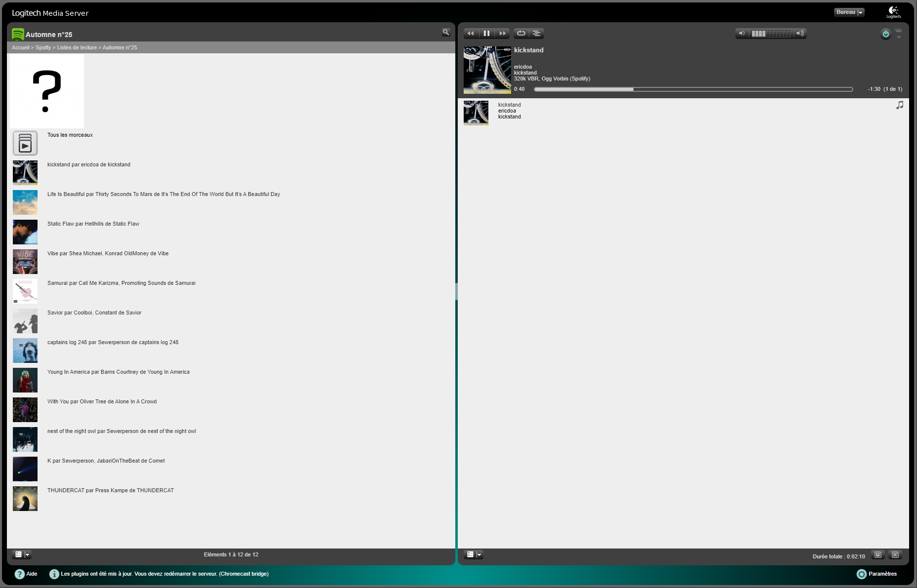The height and width of the screenshot is (588, 917).
Task: Click the now playing kickstand cover art
Action: [x=487, y=70]
